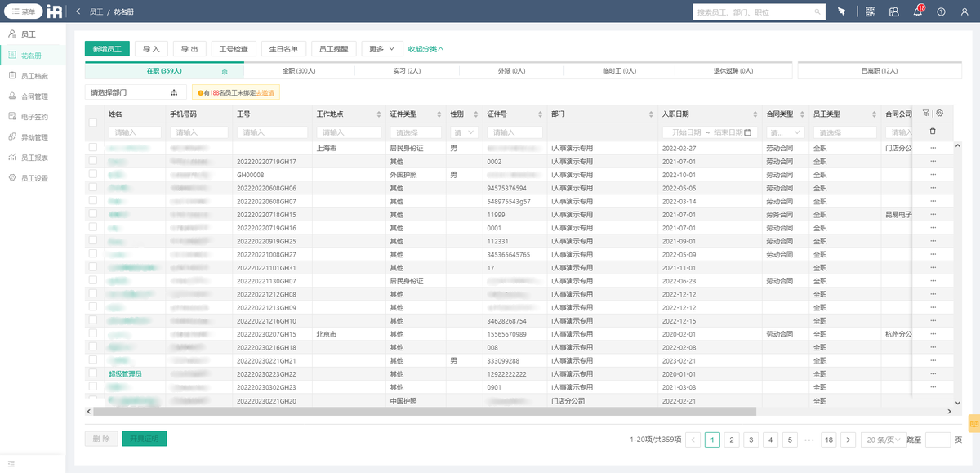Expand the 更多 dropdown button
980x473 pixels.
tap(382, 49)
